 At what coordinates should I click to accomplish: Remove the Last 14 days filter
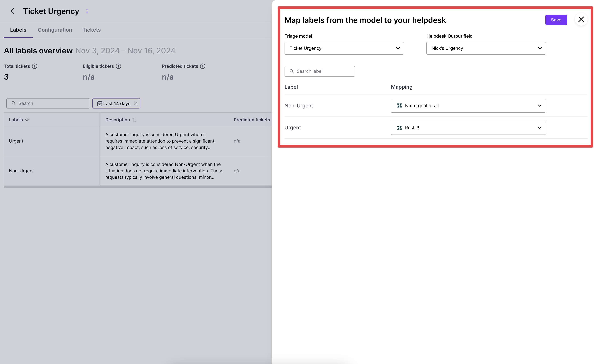136,103
